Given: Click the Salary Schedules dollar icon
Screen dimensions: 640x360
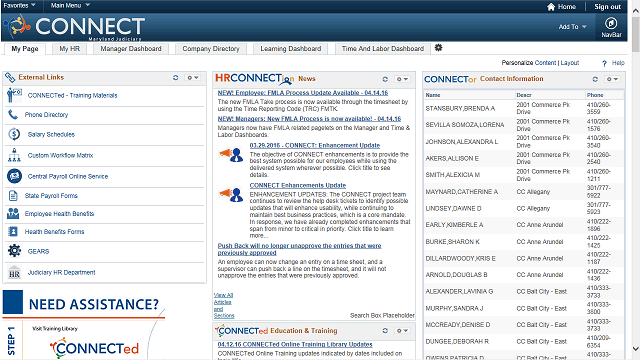Looking at the screenshot, I should click(x=14, y=134).
